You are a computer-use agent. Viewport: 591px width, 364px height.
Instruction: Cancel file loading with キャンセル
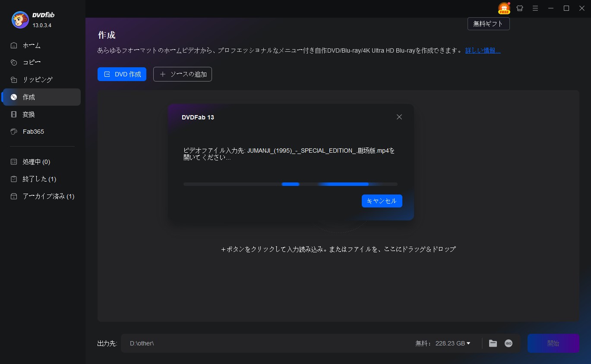[x=382, y=201]
